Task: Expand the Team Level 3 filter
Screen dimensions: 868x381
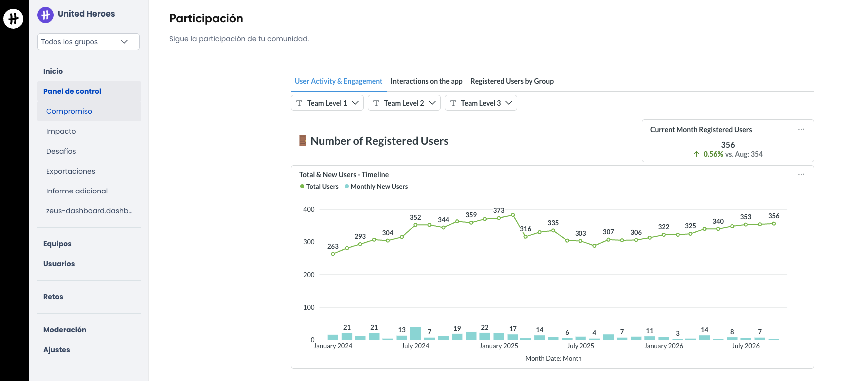Action: point(481,103)
